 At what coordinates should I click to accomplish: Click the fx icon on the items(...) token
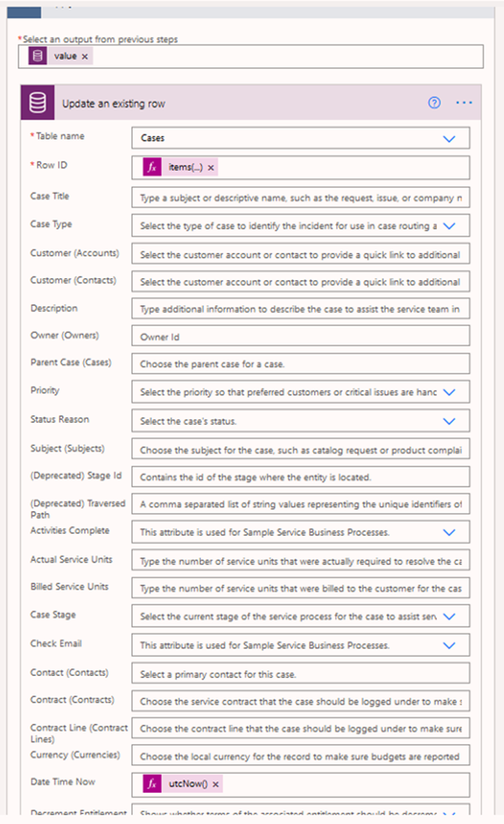pos(152,167)
